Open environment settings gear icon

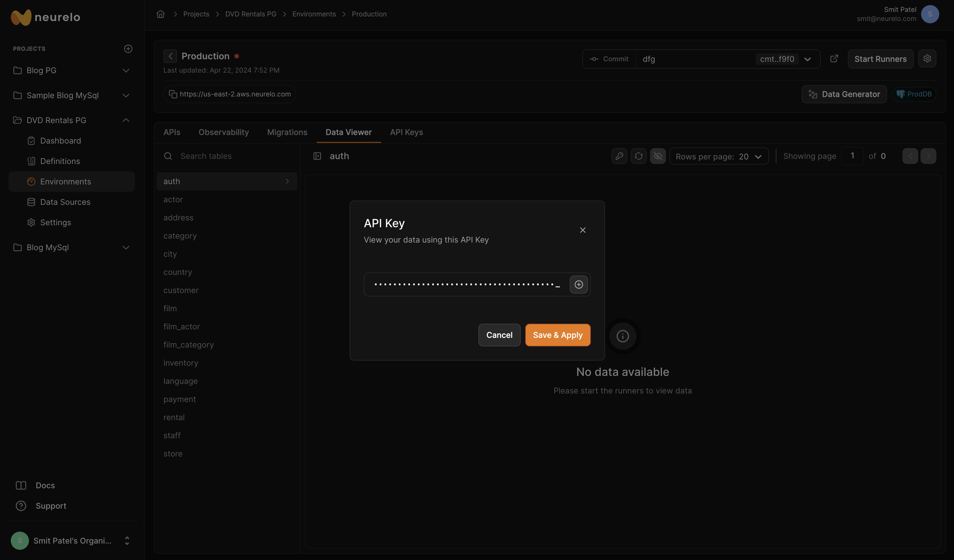coord(927,59)
